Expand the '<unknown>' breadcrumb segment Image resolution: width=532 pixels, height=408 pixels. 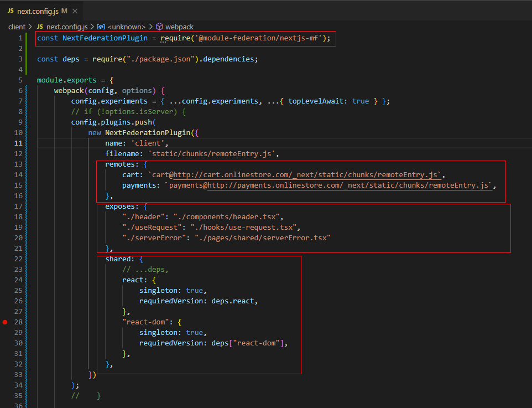click(126, 27)
